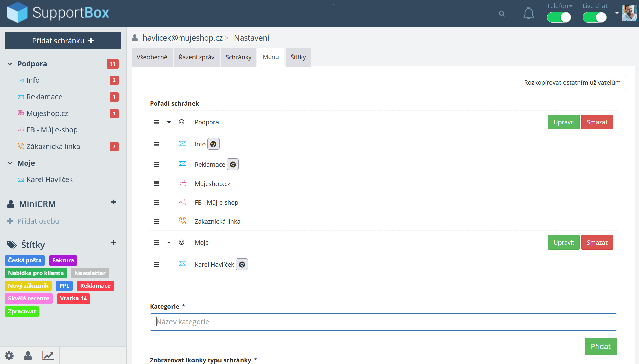This screenshot has height=364, width=639.
Task: Click the drag handle for Podpora row
Action: tap(156, 122)
